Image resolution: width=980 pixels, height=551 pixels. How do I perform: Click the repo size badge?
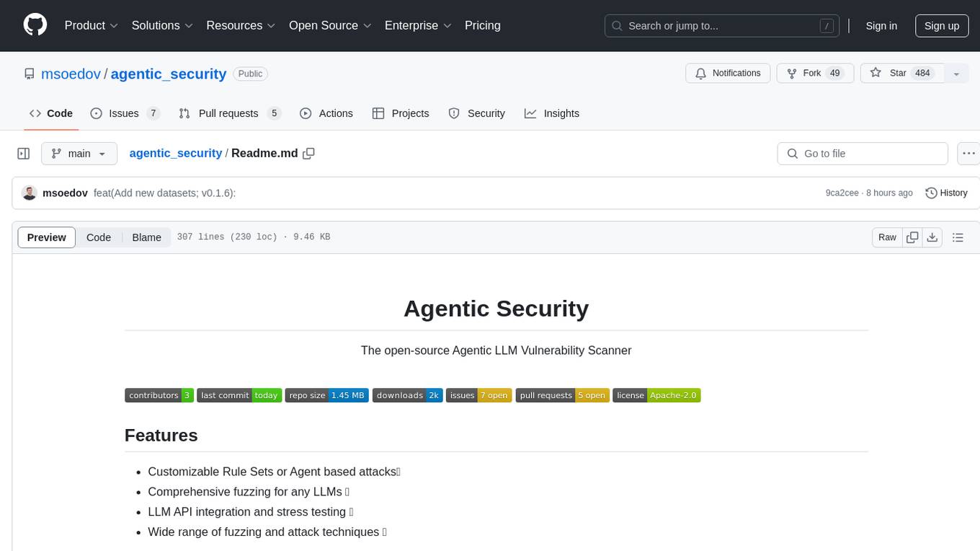click(327, 395)
